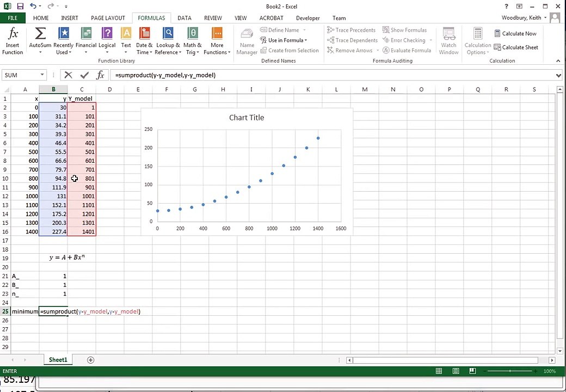
Task: Click in the formula bar text
Action: click(x=165, y=75)
